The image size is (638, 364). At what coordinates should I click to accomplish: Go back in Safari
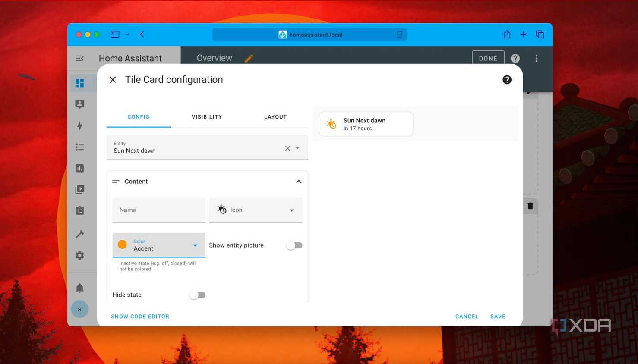coord(142,35)
